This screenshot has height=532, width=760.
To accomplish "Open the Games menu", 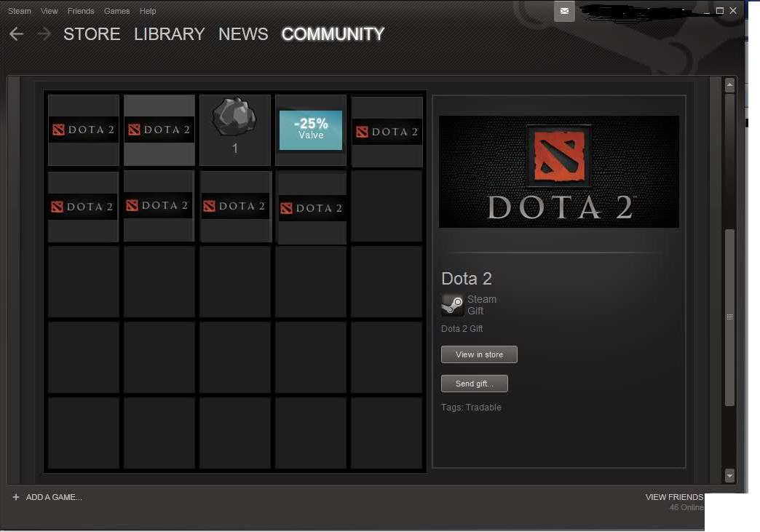I will pos(117,11).
